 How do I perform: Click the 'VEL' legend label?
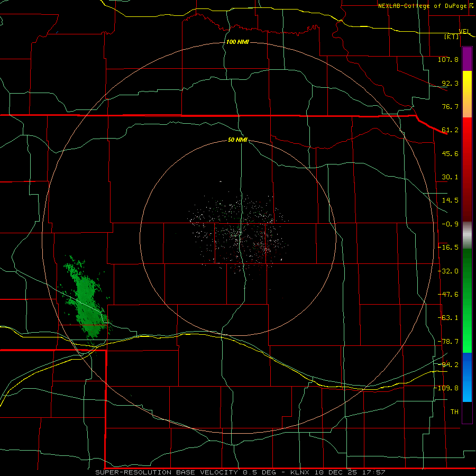click(x=464, y=31)
